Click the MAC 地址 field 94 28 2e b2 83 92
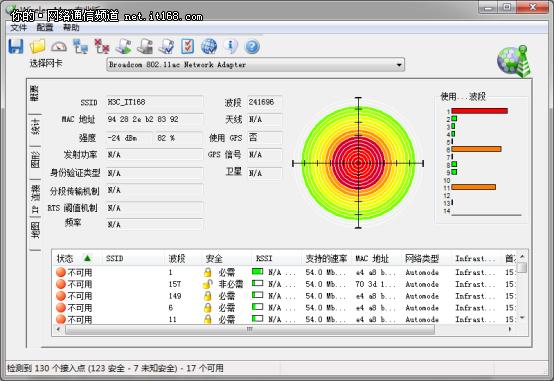The image size is (554, 381). tap(154, 119)
